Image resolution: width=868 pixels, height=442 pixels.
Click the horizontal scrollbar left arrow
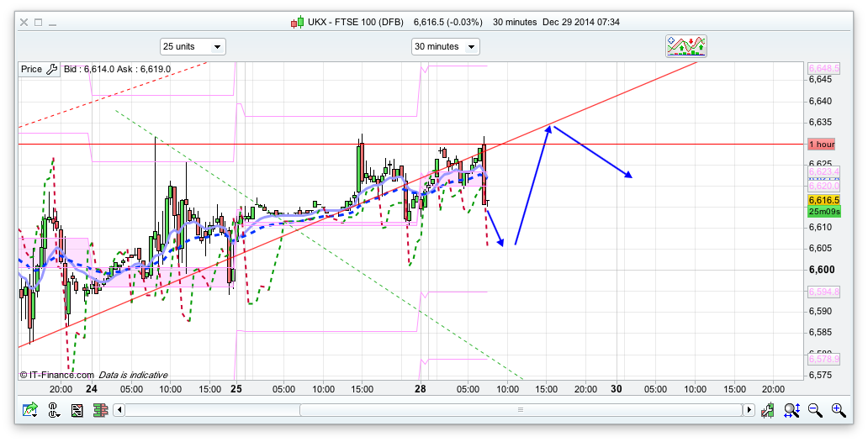[119, 410]
